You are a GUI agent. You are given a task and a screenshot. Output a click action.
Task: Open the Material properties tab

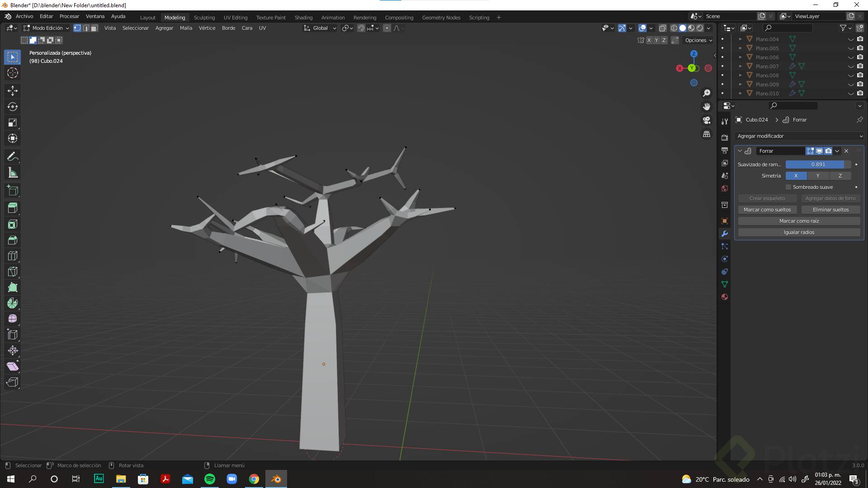click(725, 297)
